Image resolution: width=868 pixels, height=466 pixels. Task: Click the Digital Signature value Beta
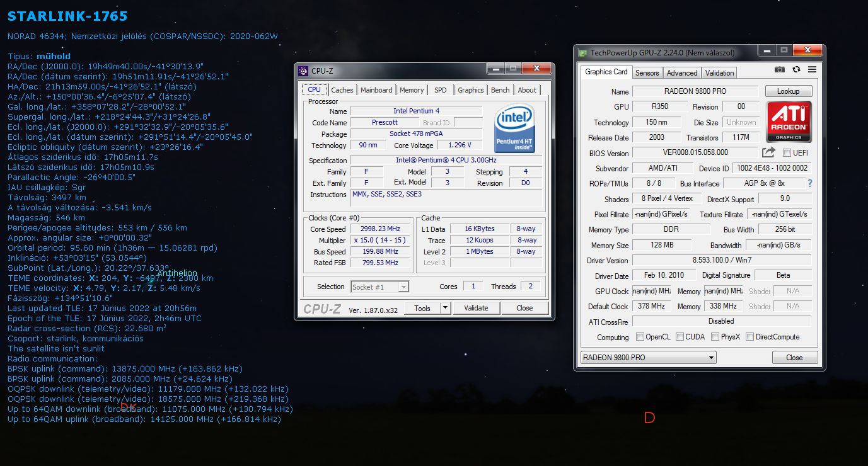[x=783, y=275]
